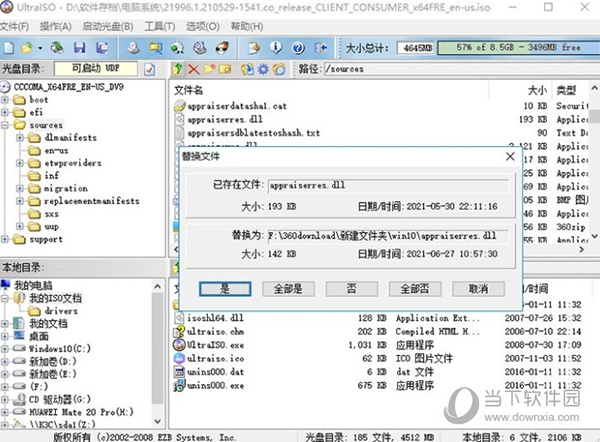This screenshot has height=442, width=600.
Task: Click the New file toolbar icon
Action: [x=9, y=48]
